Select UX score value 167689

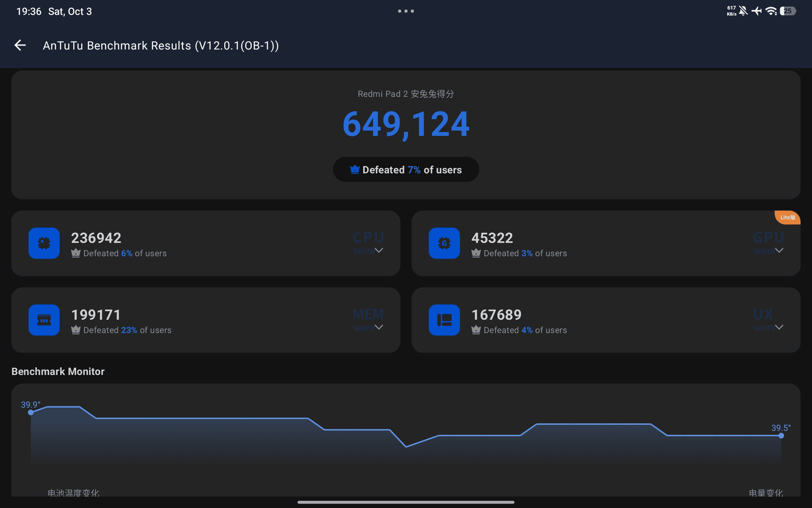click(497, 315)
